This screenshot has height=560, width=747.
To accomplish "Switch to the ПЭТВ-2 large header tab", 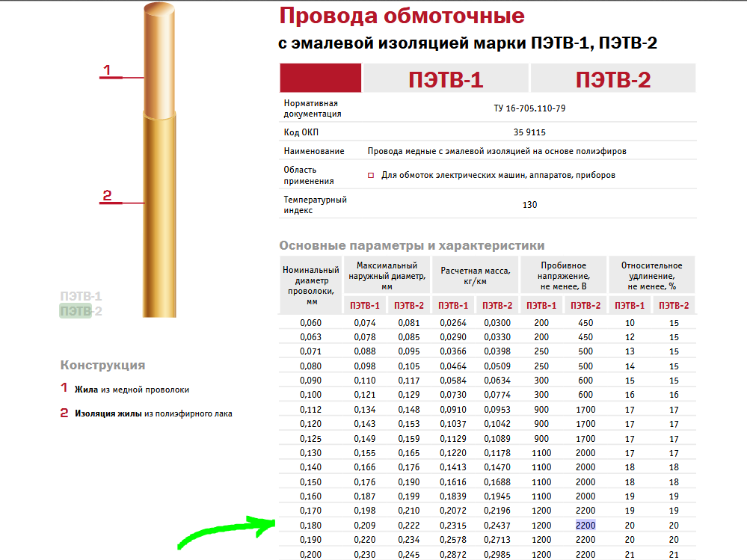I will pyautogui.click(x=612, y=79).
